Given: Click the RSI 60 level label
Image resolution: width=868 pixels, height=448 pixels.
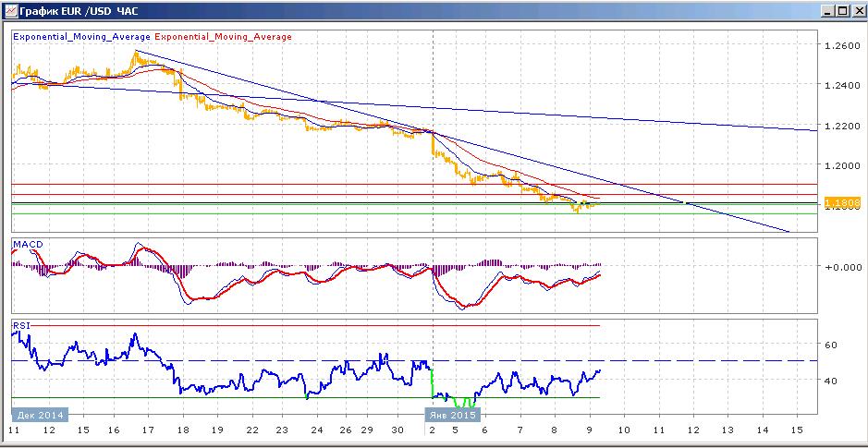Looking at the screenshot, I should tap(833, 344).
